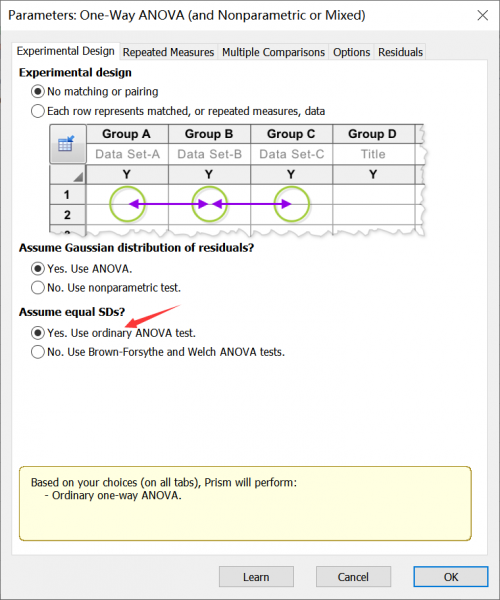Open the Multiple Comparisons tab
The width and height of the screenshot is (500, 600).
(x=273, y=52)
